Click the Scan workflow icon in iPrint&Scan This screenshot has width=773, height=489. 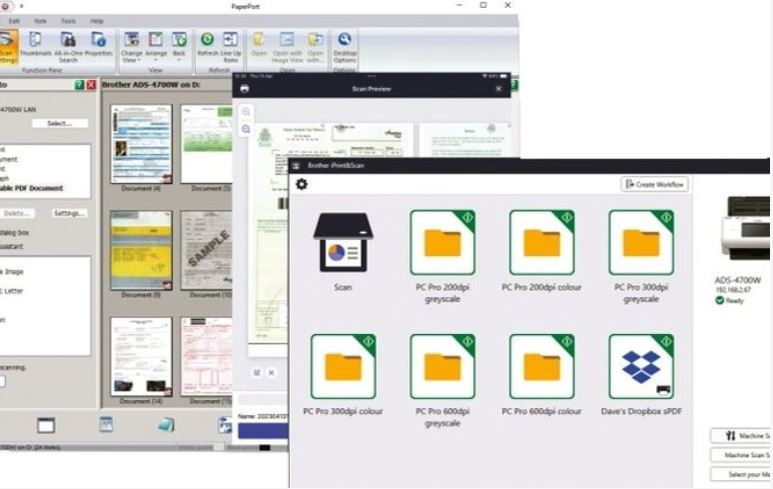point(343,243)
